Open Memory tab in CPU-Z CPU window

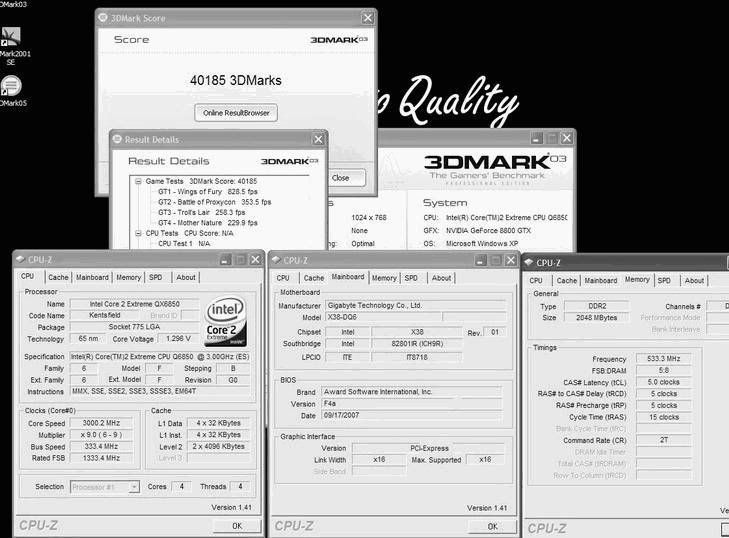tap(129, 277)
